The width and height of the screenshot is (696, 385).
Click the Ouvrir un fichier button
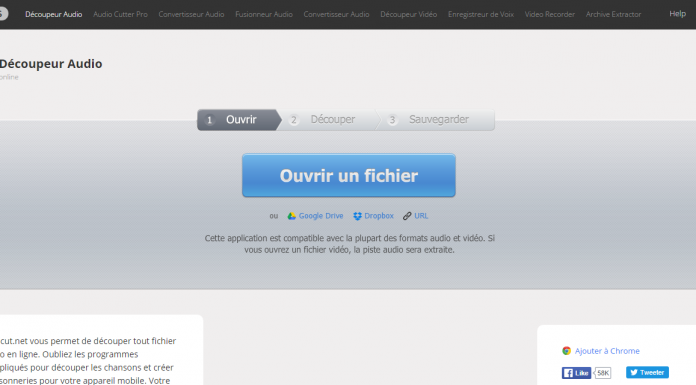pos(349,175)
